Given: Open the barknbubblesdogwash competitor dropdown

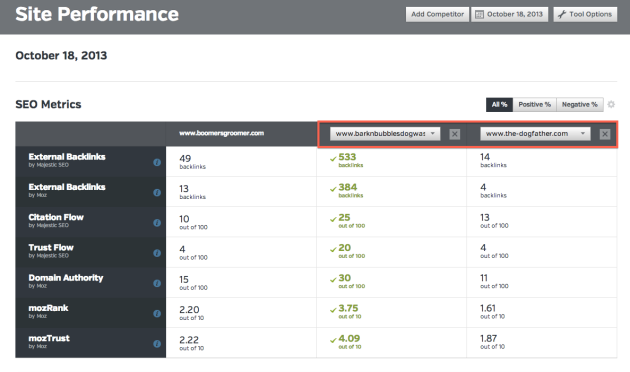Looking at the screenshot, I should coord(385,134).
